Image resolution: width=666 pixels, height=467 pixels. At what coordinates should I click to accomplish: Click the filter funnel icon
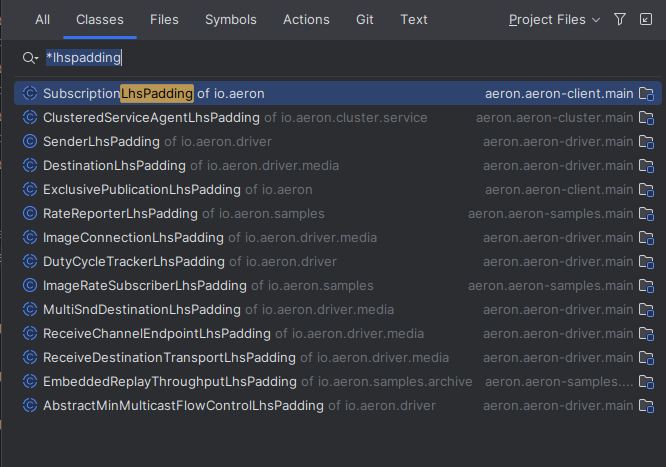(620, 19)
